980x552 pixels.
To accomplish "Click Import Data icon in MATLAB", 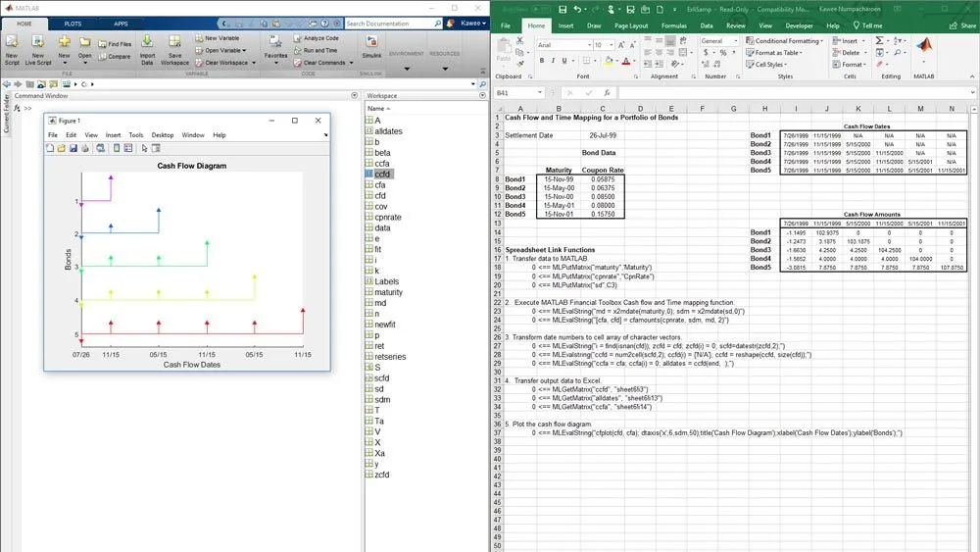I will [147, 42].
